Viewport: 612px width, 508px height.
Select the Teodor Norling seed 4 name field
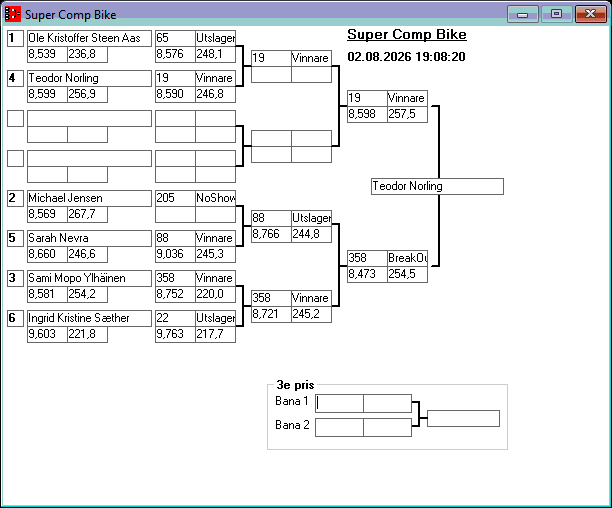(x=89, y=78)
